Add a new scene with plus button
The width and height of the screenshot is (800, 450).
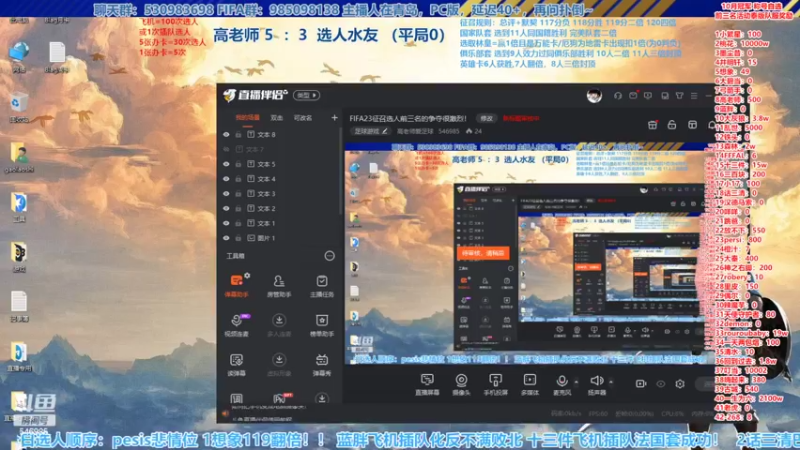pyautogui.click(x=334, y=118)
